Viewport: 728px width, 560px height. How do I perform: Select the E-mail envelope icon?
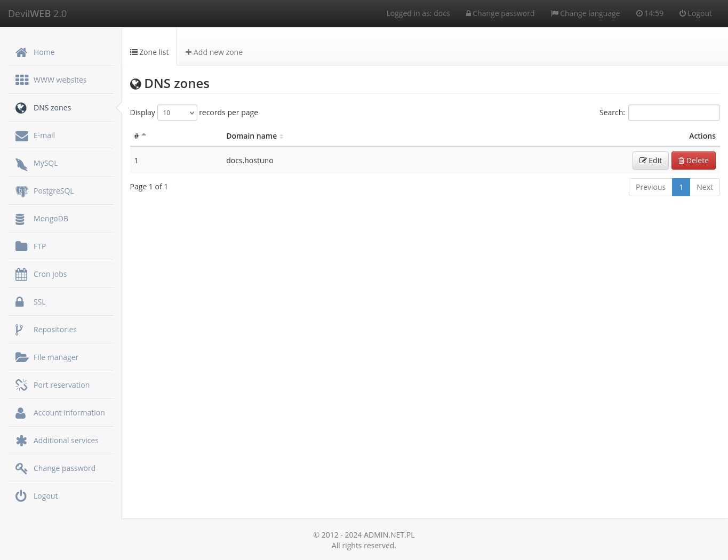pos(21,136)
